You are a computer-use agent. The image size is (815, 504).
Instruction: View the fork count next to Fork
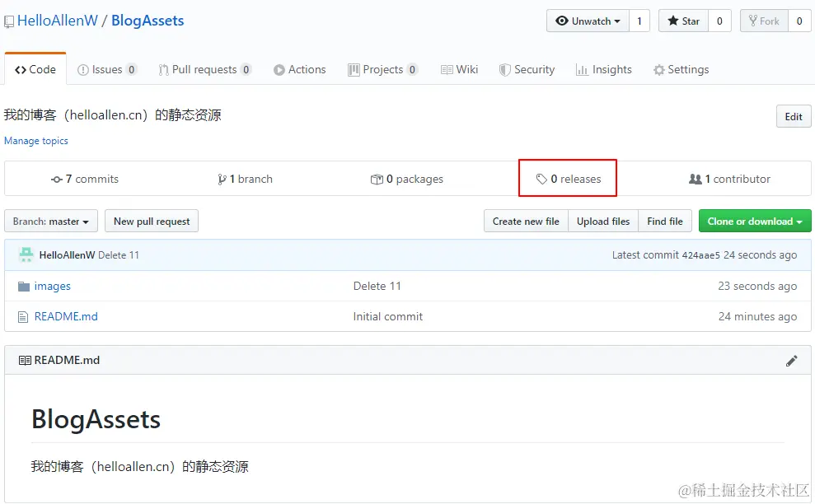[799, 21]
